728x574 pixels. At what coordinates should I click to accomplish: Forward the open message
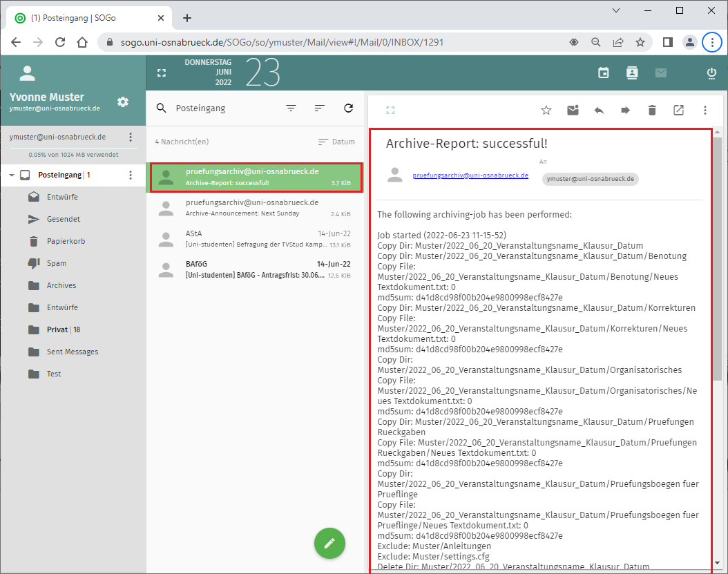tap(625, 110)
